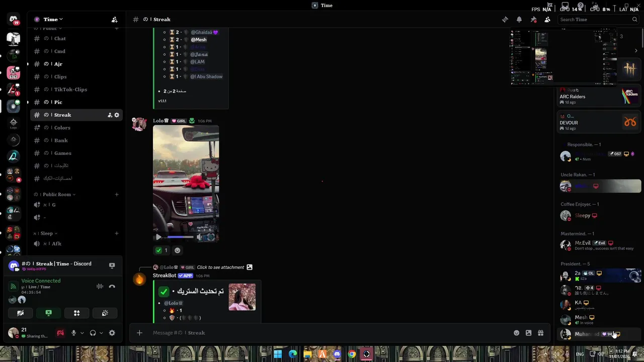Seek on the video progress bar

180,237
